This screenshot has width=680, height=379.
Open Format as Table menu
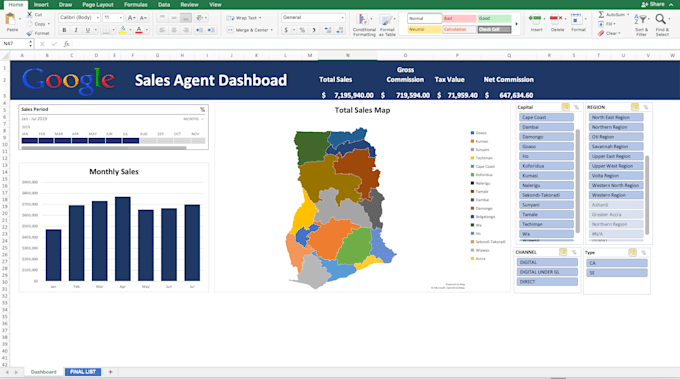click(x=387, y=25)
